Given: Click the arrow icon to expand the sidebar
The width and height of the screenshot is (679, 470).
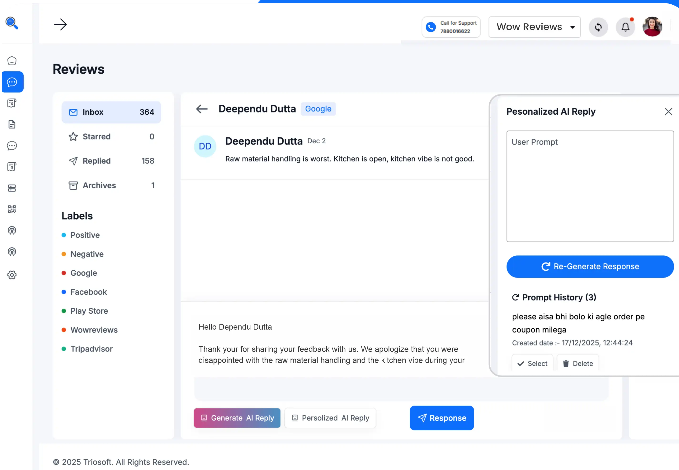Looking at the screenshot, I should [x=60, y=24].
